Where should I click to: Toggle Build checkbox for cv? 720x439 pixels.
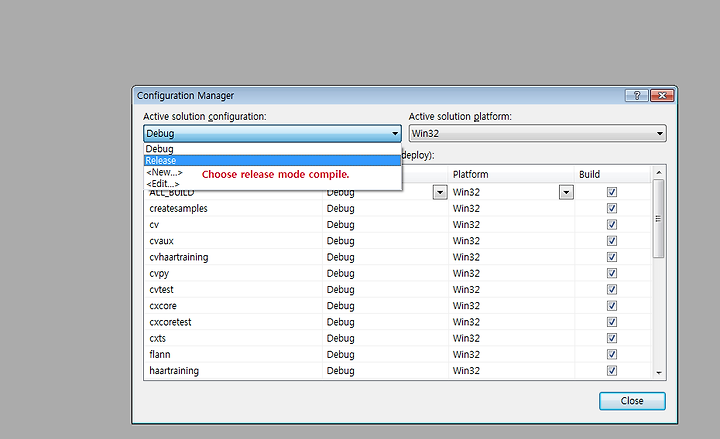pyautogui.click(x=612, y=225)
